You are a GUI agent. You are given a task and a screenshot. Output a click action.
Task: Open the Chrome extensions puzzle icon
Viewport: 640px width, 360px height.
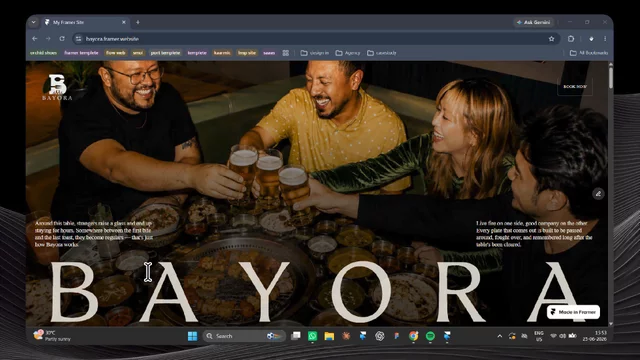571,39
